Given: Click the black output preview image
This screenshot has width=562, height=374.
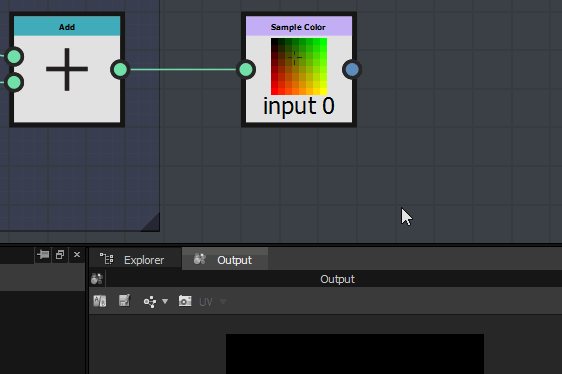Looking at the screenshot, I should (355, 354).
